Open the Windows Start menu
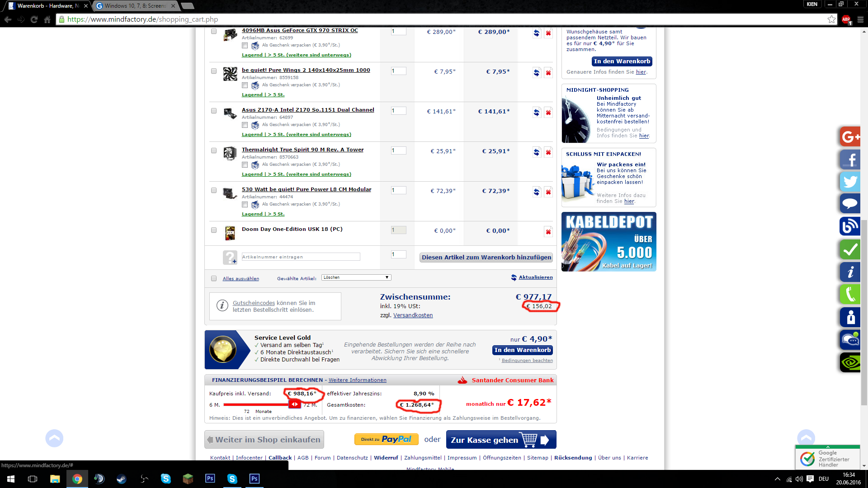Viewport: 868px width, 488px height. click(x=11, y=479)
